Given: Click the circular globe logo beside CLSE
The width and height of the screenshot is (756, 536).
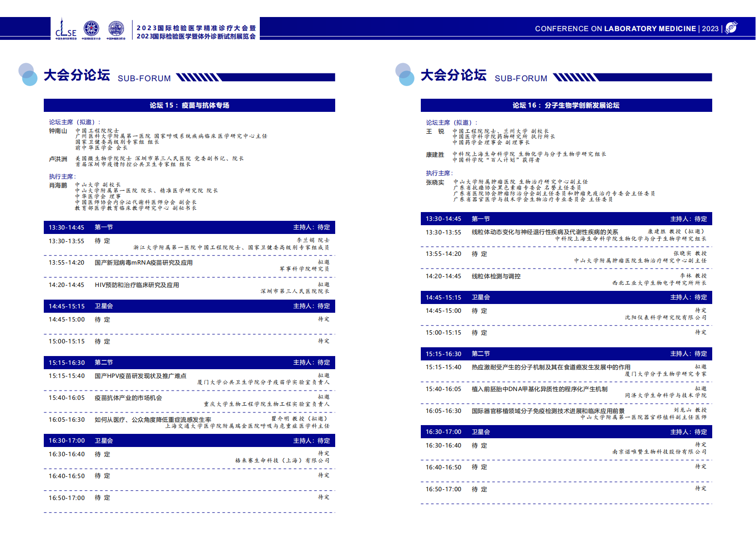Looking at the screenshot, I should [x=91, y=29].
